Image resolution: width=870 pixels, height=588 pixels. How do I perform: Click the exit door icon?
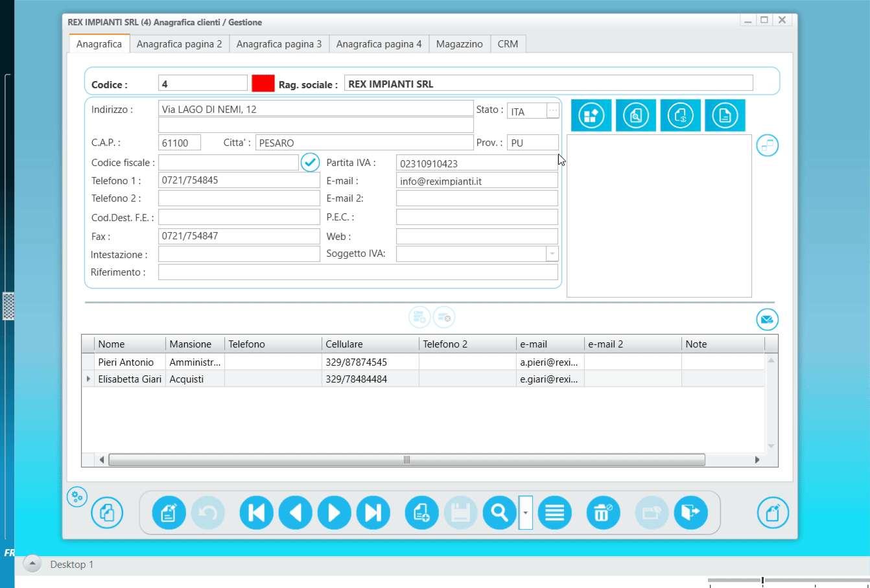click(x=691, y=513)
